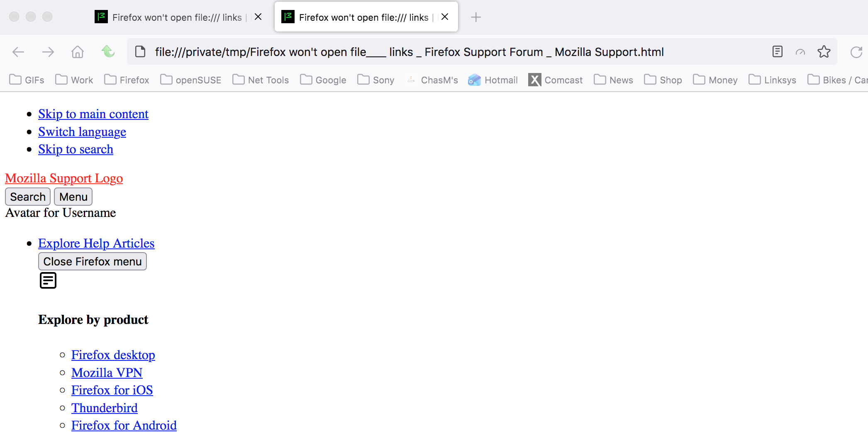Open the Firefox for iOS link
The width and height of the screenshot is (868, 433).
point(112,390)
